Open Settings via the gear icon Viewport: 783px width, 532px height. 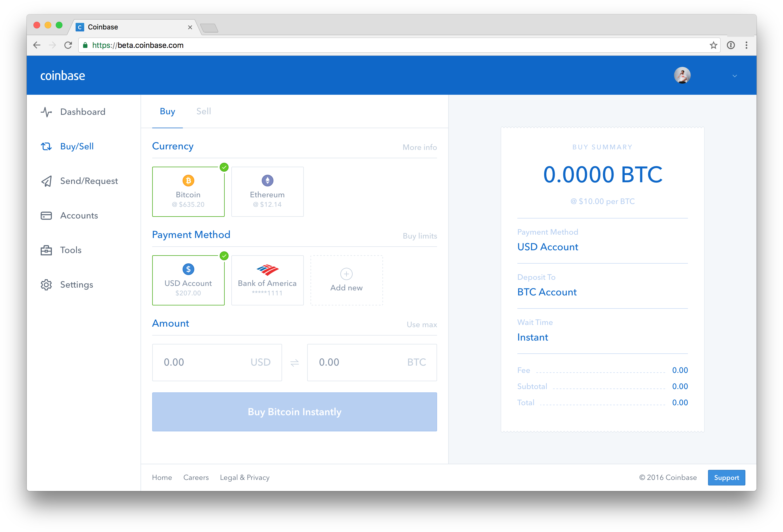click(46, 285)
